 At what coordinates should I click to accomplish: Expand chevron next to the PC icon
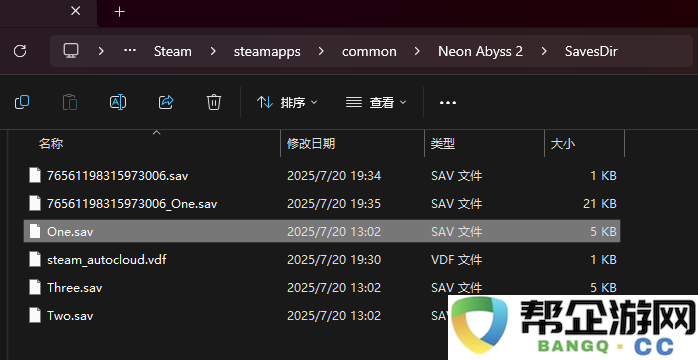pos(101,51)
